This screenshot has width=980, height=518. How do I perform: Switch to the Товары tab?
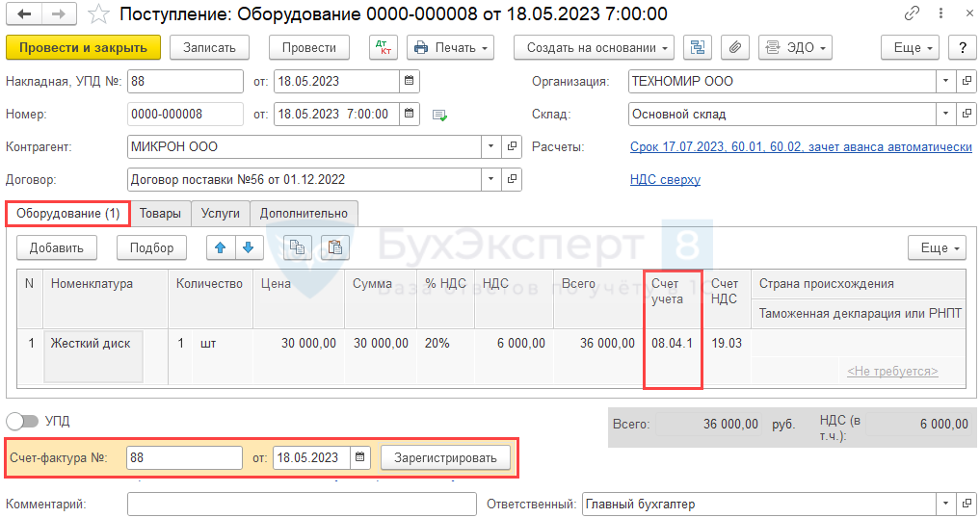160,213
